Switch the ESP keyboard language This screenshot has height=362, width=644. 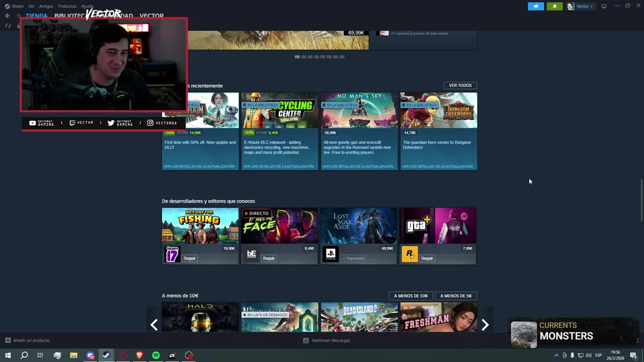point(599,355)
